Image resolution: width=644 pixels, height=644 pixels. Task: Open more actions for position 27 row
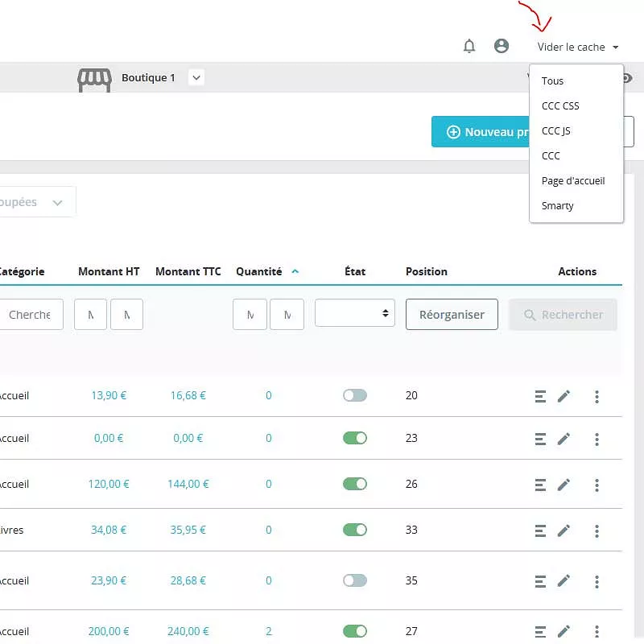pos(597,632)
